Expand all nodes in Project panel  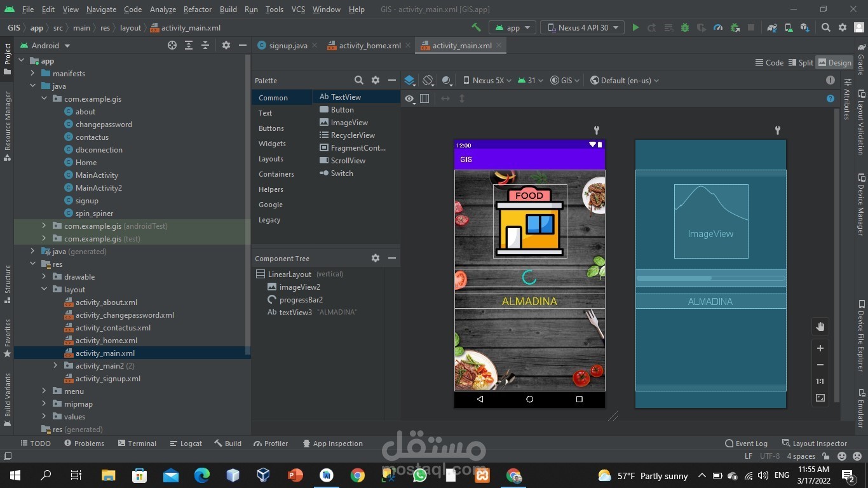click(189, 45)
